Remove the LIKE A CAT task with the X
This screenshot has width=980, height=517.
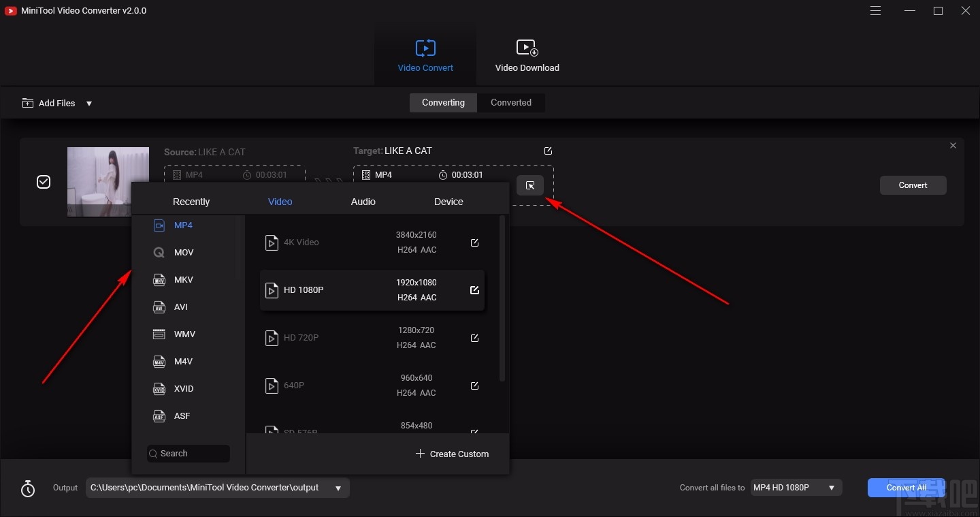point(953,146)
